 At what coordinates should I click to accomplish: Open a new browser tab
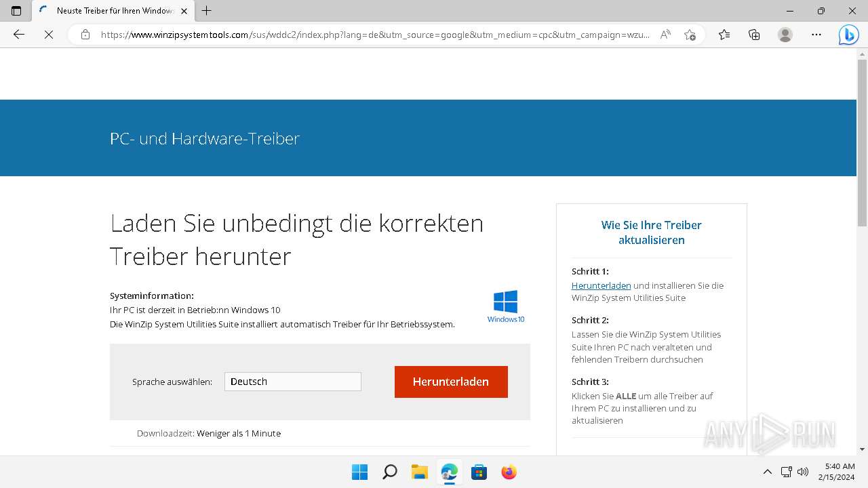pos(207,11)
